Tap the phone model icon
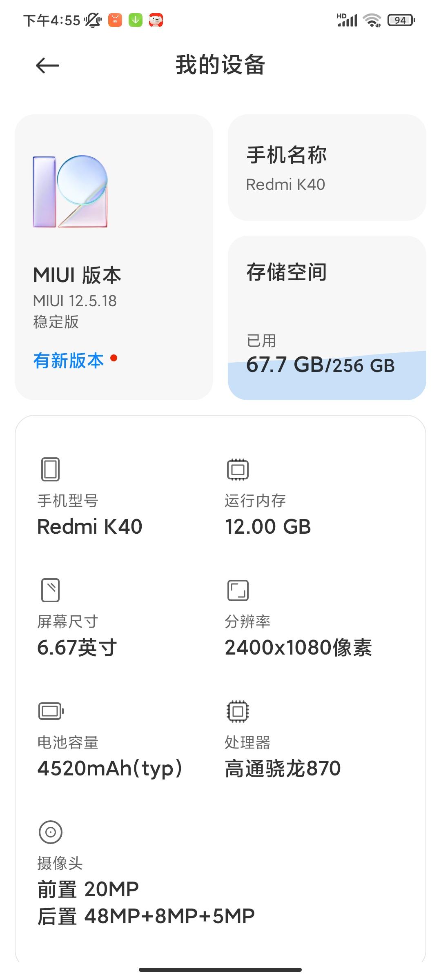 pyautogui.click(x=51, y=469)
